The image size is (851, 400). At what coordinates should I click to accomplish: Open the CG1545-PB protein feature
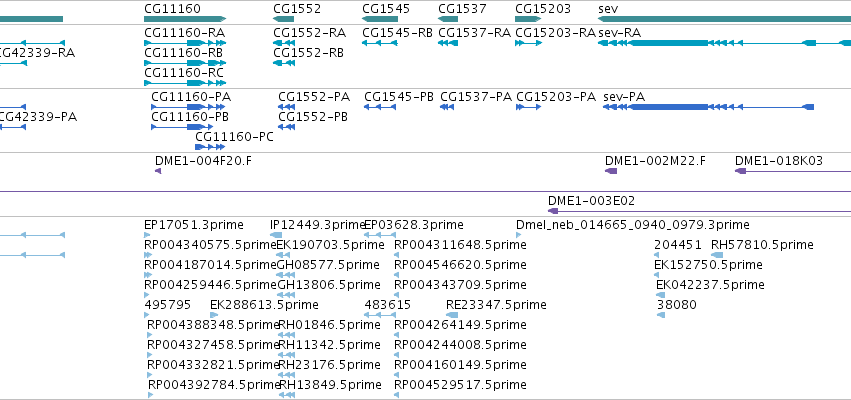(x=399, y=97)
